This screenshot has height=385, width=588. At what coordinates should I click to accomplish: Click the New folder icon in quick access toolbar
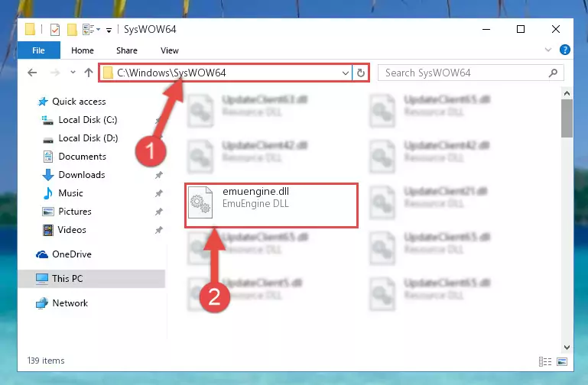pos(72,29)
